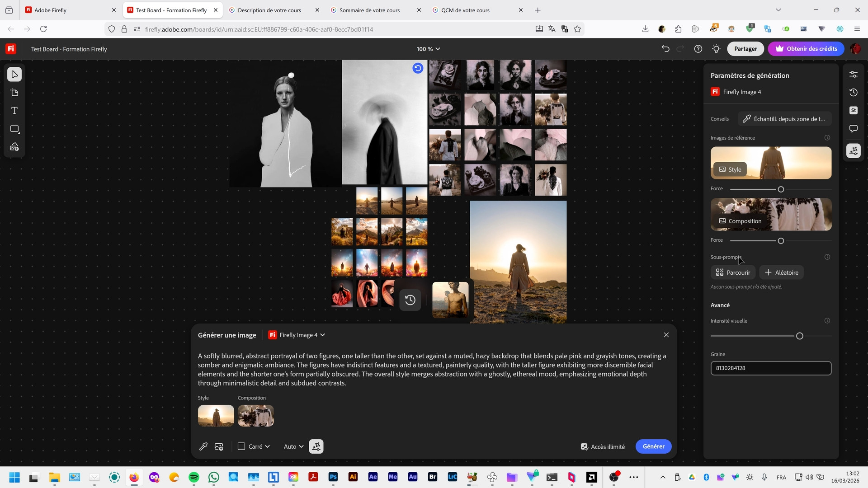The width and height of the screenshot is (868, 488).
Task: Switch to QCM de votre cours tab
Action: (x=465, y=10)
